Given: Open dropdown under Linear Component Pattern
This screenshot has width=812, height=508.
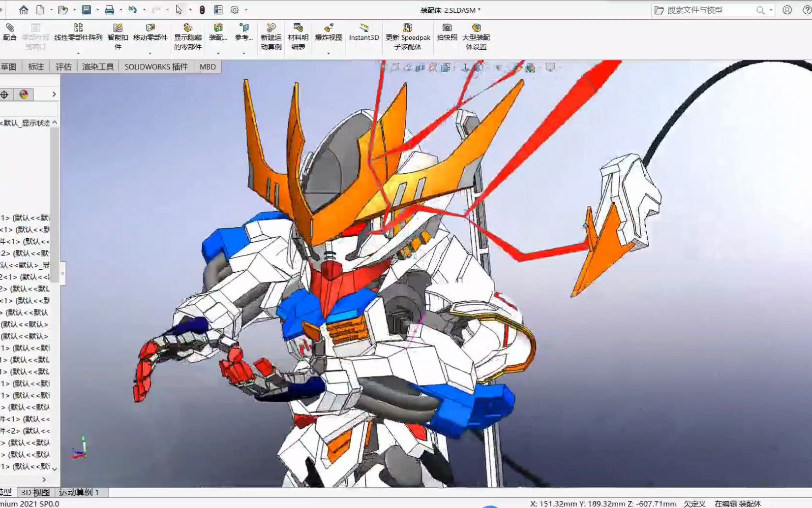Looking at the screenshot, I should point(78,53).
